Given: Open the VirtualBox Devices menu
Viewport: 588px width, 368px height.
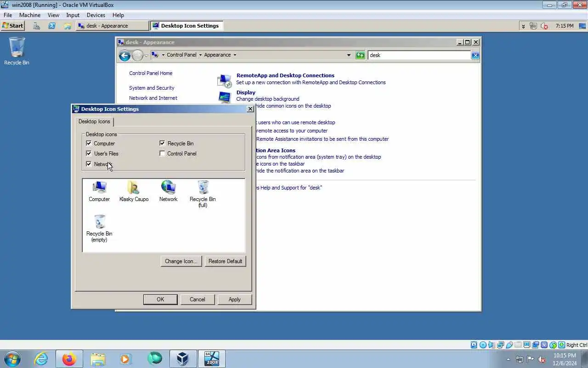Looking at the screenshot, I should click(96, 15).
